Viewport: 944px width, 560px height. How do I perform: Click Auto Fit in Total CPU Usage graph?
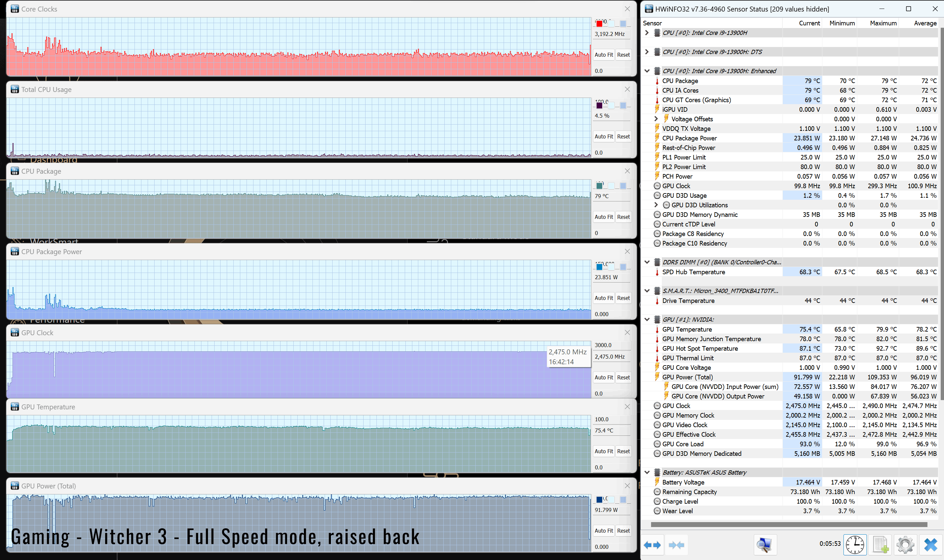pyautogui.click(x=604, y=136)
